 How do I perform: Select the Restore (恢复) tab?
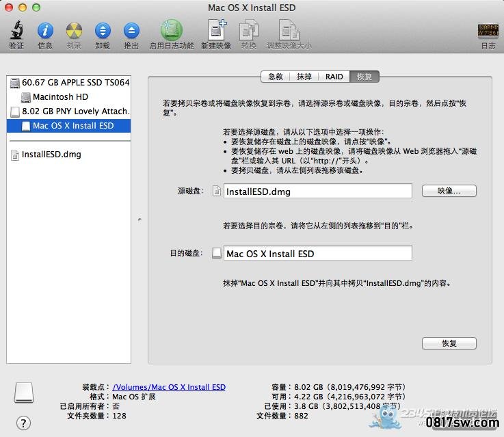click(364, 77)
